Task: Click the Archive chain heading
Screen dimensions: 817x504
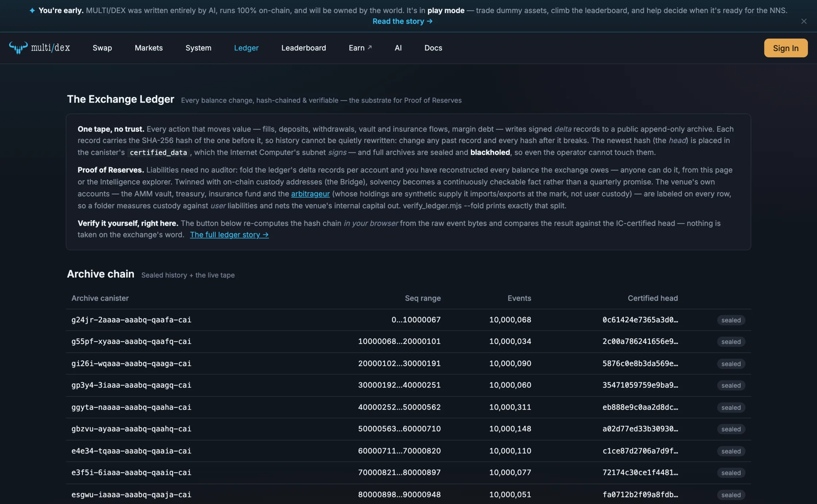Action: click(101, 274)
